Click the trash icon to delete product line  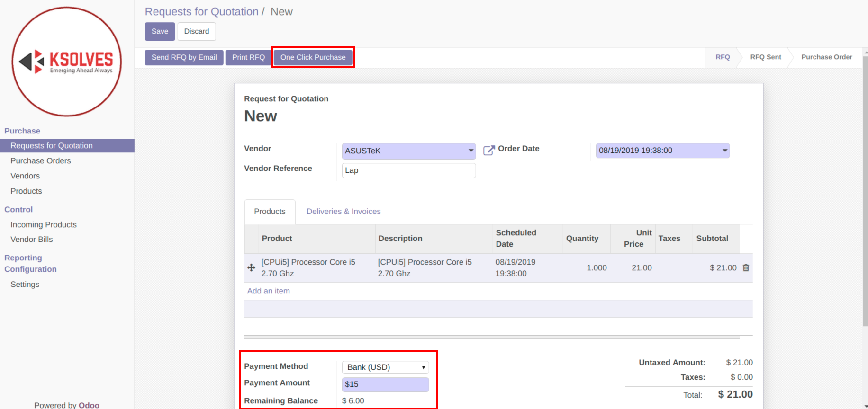pos(746,268)
